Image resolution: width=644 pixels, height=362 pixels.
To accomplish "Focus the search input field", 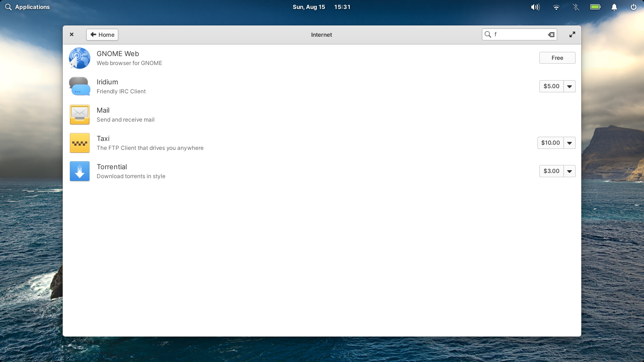I will point(519,34).
